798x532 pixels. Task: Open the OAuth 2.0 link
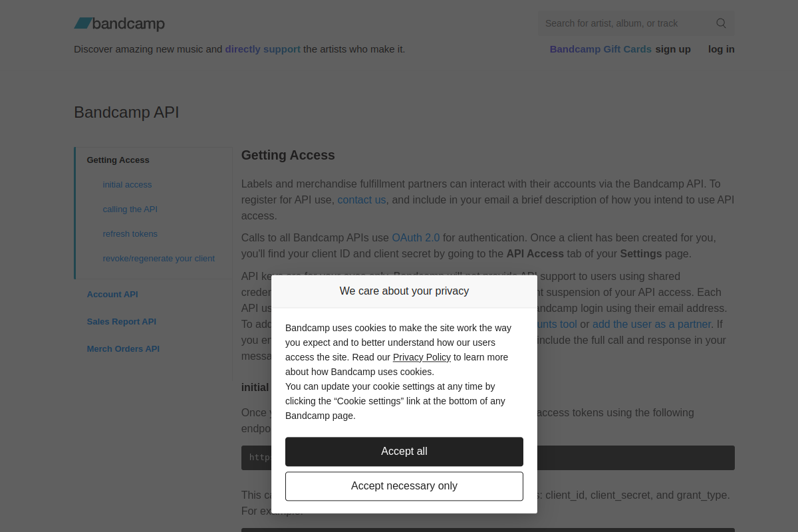click(416, 237)
